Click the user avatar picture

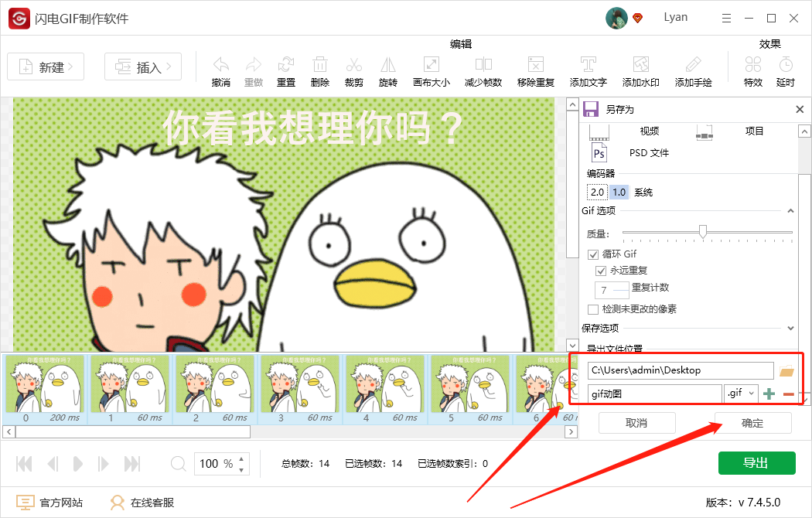click(x=616, y=18)
